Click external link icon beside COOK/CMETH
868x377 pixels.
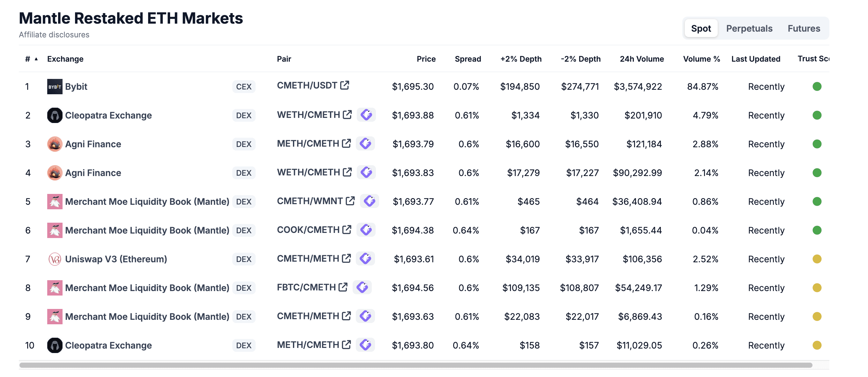pyautogui.click(x=347, y=230)
